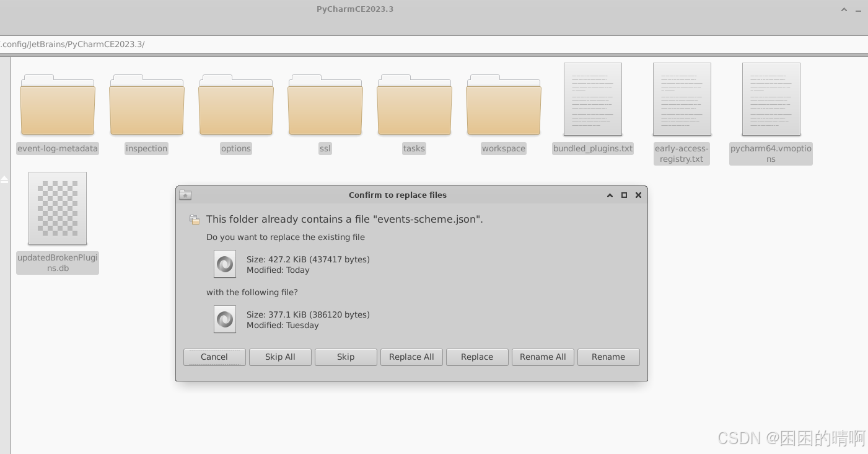
Task: Close the Confirm to replace files dialog
Action: pos(638,195)
